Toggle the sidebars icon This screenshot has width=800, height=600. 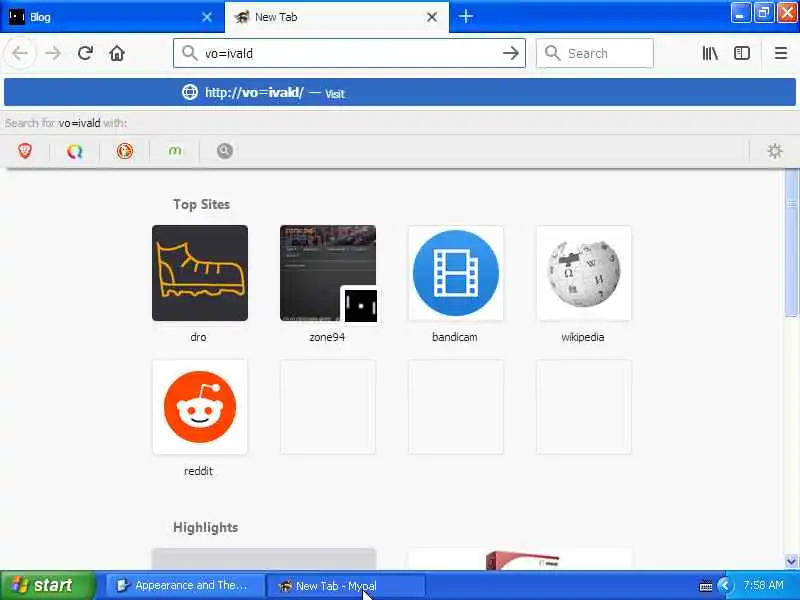(x=742, y=53)
